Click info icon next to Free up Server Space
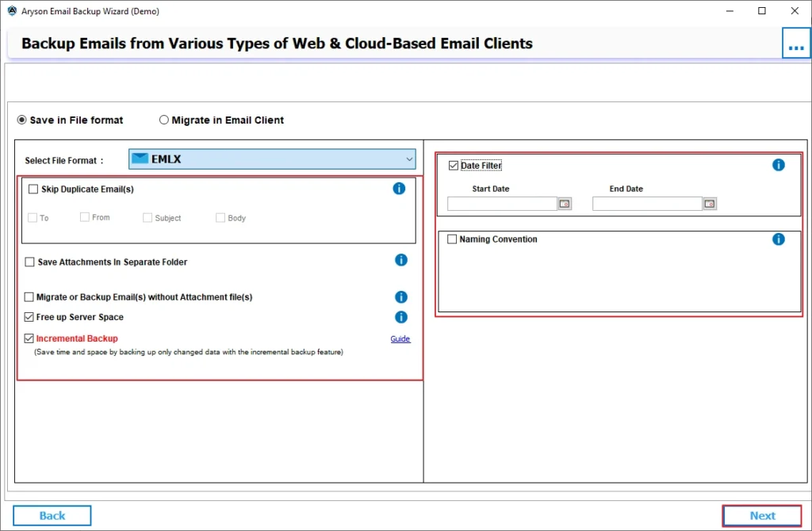This screenshot has width=812, height=531. pyautogui.click(x=401, y=317)
